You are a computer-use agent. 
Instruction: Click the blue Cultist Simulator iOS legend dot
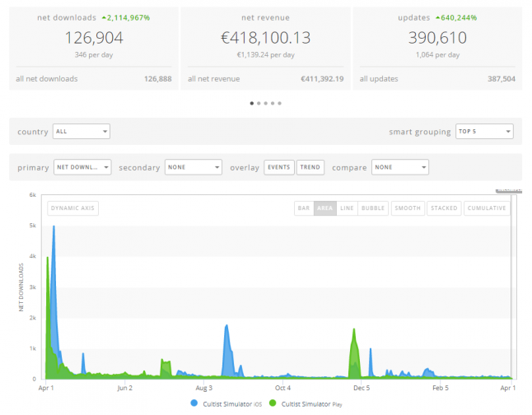tap(195, 403)
